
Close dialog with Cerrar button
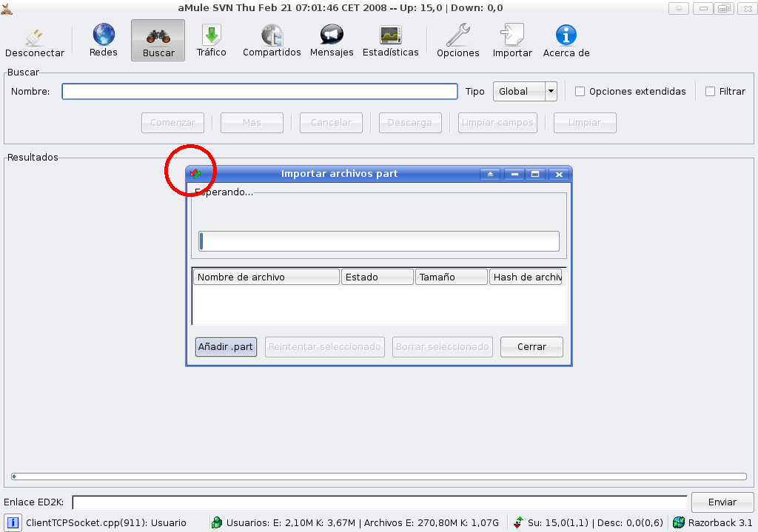pos(531,347)
